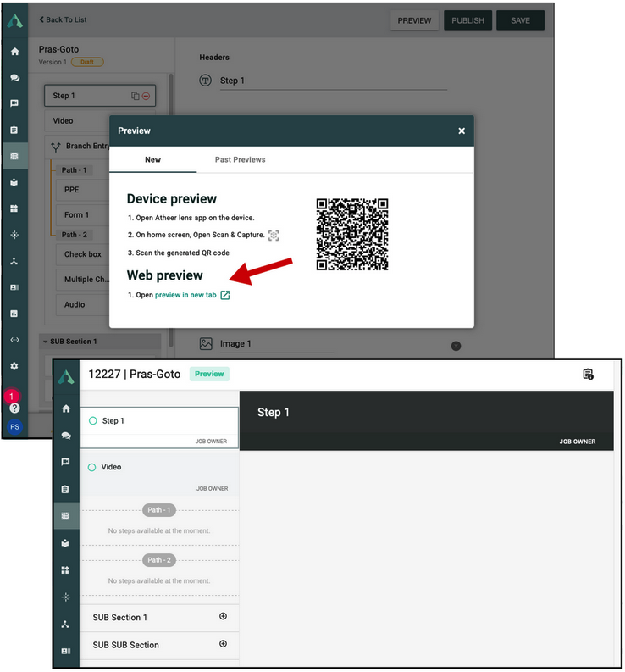This screenshot has height=672, width=625.
Task: Collapse SUB Section 1 in editor list
Action: 45,342
